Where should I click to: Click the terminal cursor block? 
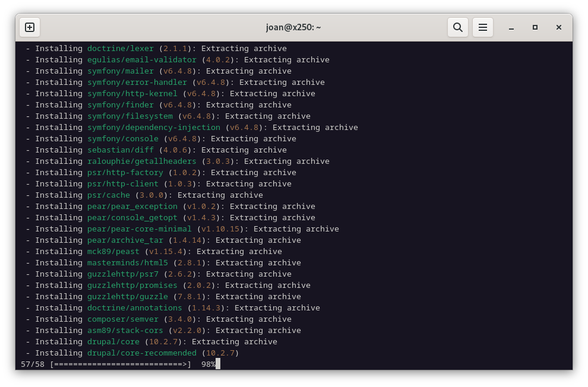218,364
